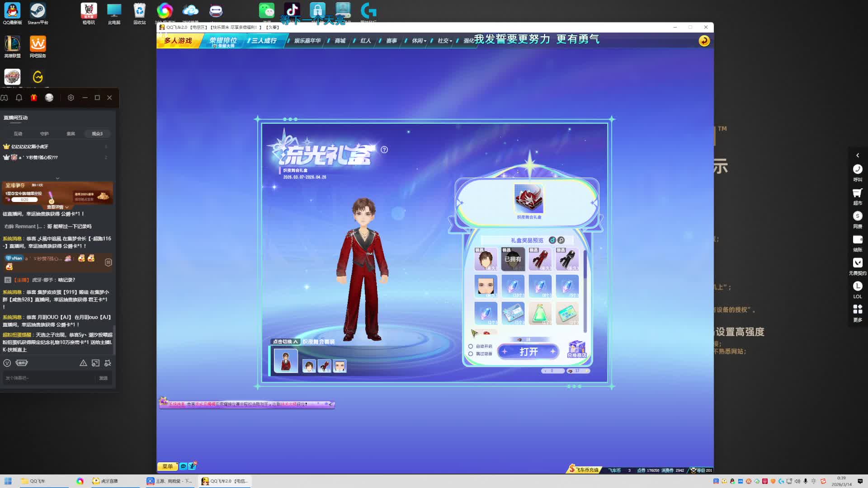Screen dimensions: 868x488
Task: Switch to the audience tab in stream panel
Action: tap(97, 134)
